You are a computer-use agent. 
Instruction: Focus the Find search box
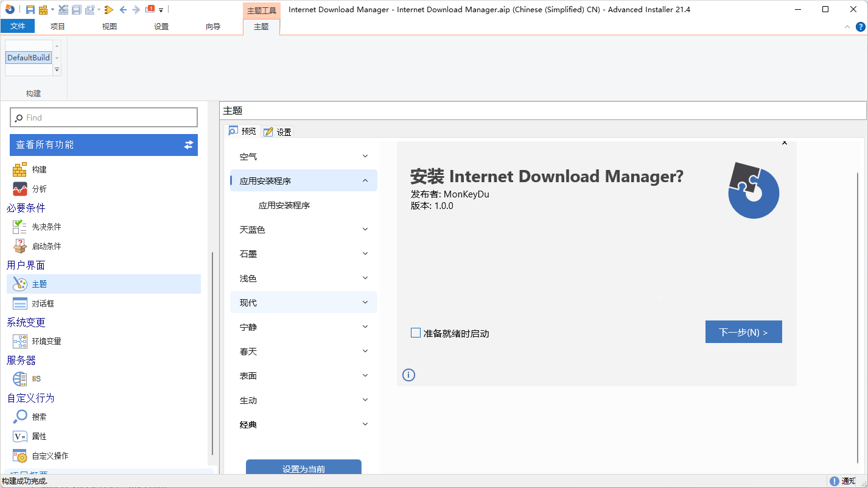coord(104,118)
